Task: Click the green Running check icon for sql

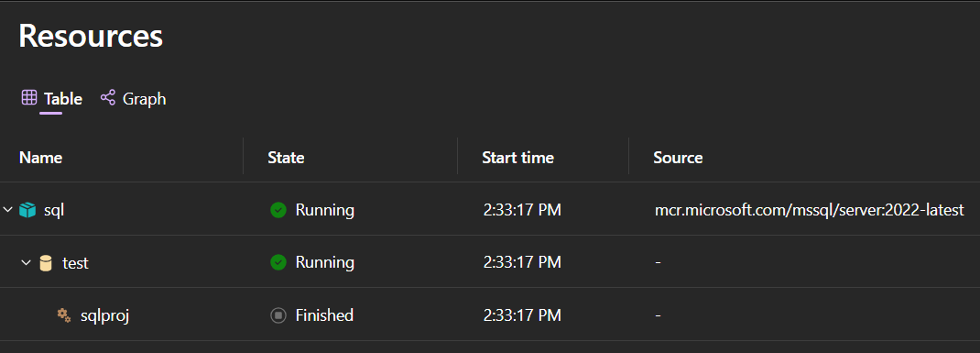Action: pyautogui.click(x=278, y=210)
